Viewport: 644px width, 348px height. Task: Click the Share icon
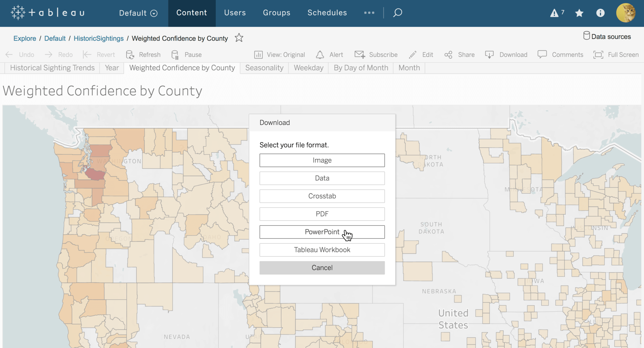tap(448, 55)
